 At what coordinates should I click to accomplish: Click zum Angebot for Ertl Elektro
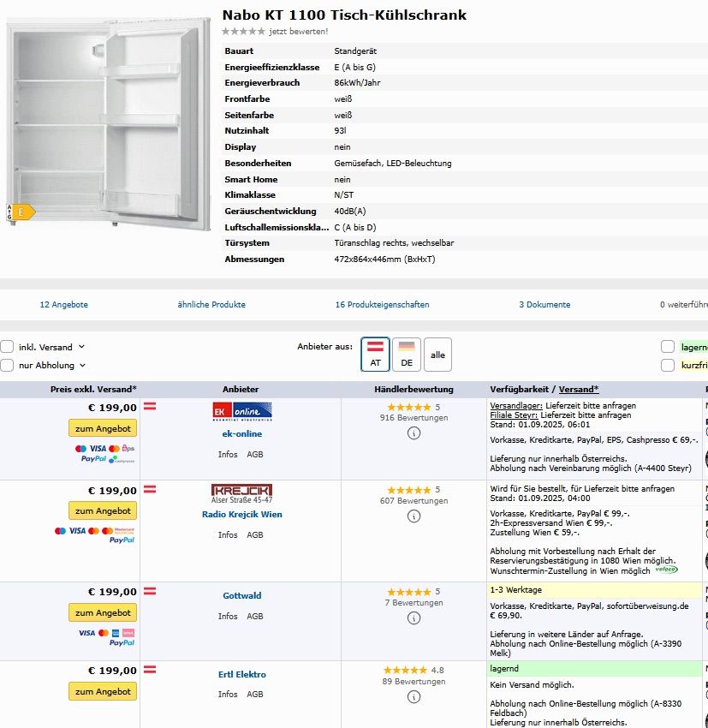click(x=103, y=691)
